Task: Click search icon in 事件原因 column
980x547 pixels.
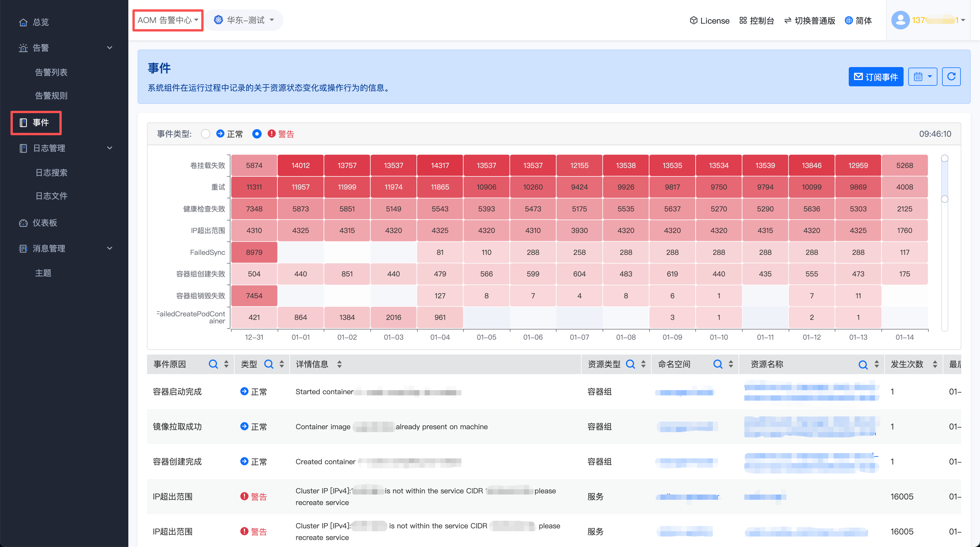Action: click(x=213, y=364)
